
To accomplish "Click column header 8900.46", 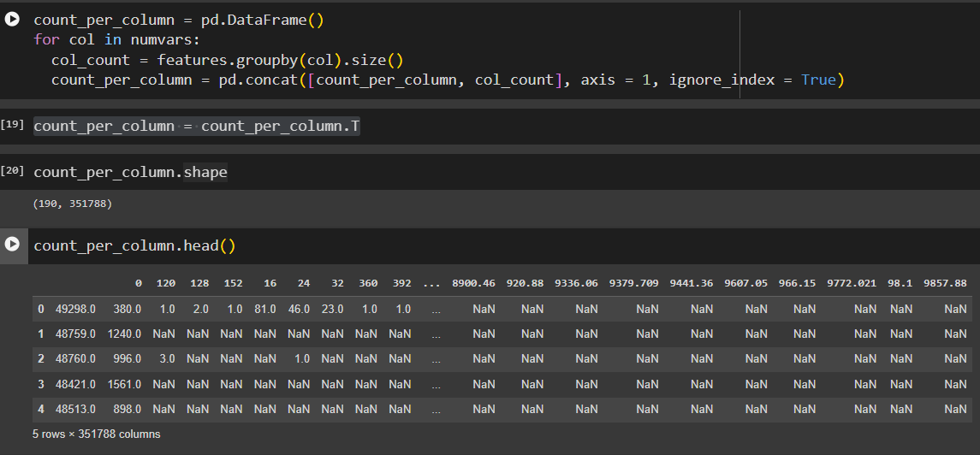I will (474, 283).
